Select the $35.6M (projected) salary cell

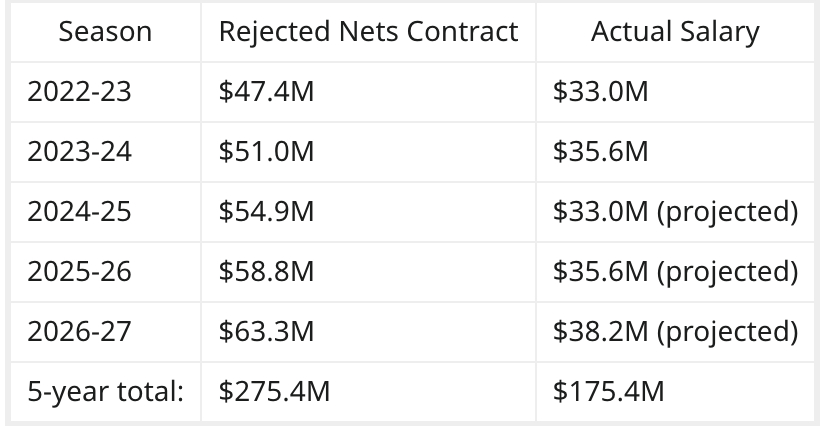[x=675, y=272]
